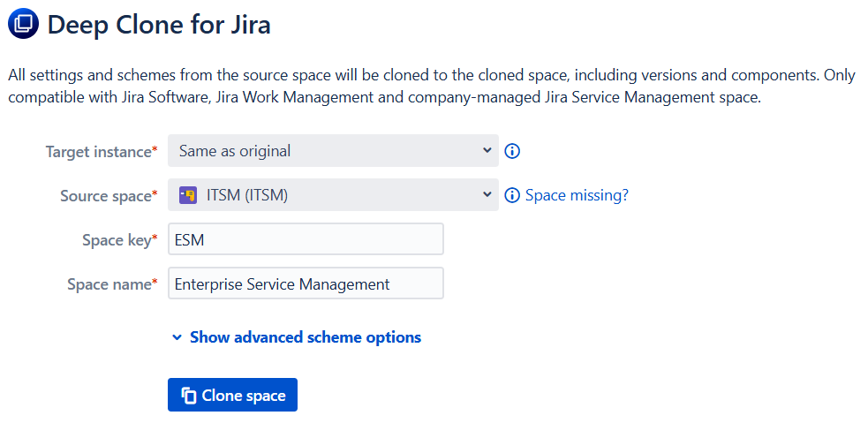The width and height of the screenshot is (868, 423).
Task: Click the info icon before Space missing
Action: (512, 195)
